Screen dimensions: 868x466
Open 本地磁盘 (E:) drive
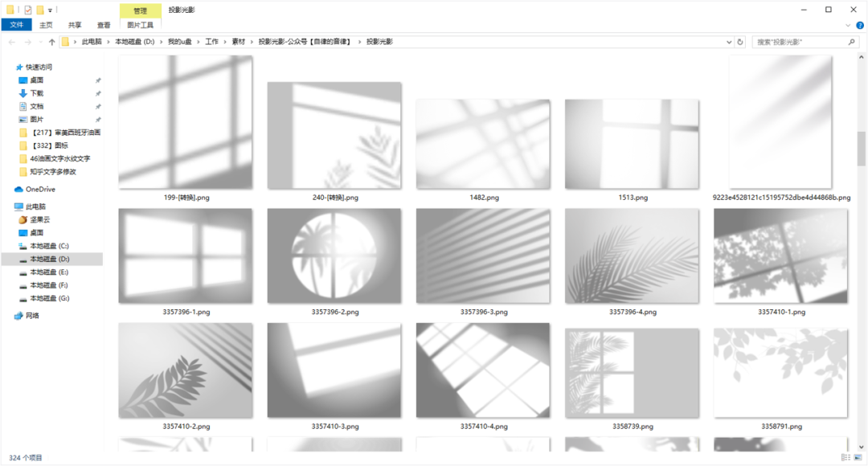point(49,272)
